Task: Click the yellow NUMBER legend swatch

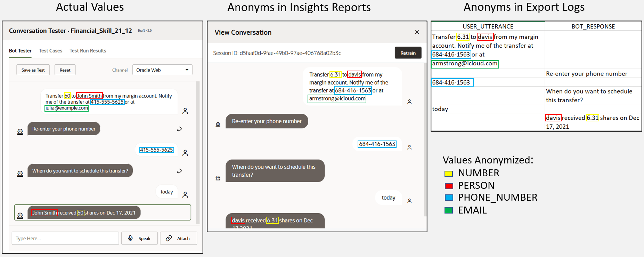Action: pos(449,174)
